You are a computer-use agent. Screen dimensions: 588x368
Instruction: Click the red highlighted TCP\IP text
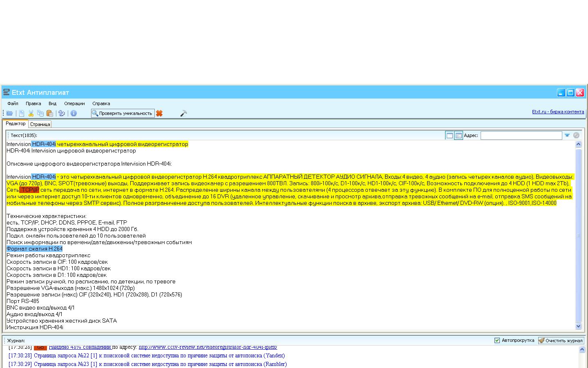pos(29,190)
